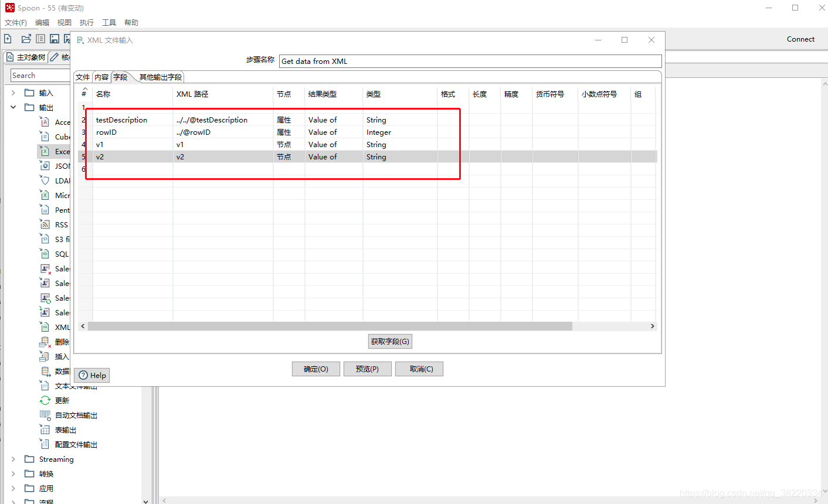Image resolution: width=828 pixels, height=504 pixels.
Task: Switch to the 文件 tab in dialog
Action: [x=83, y=77]
